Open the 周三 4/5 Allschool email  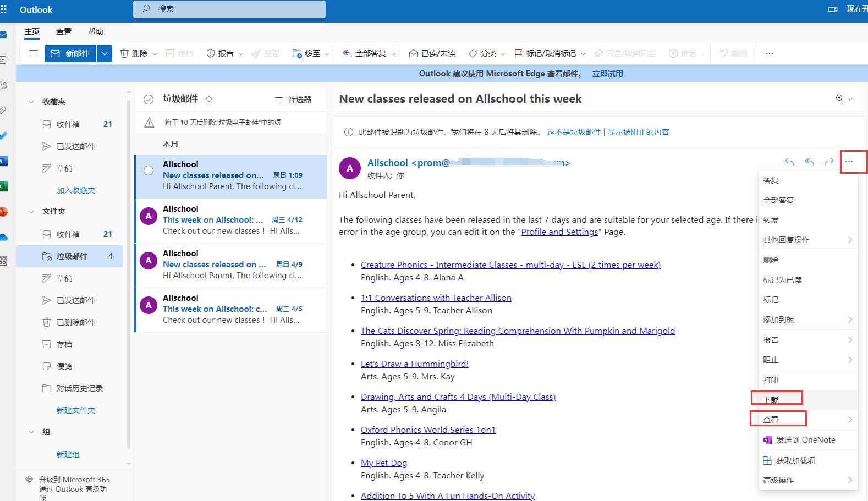pos(231,309)
